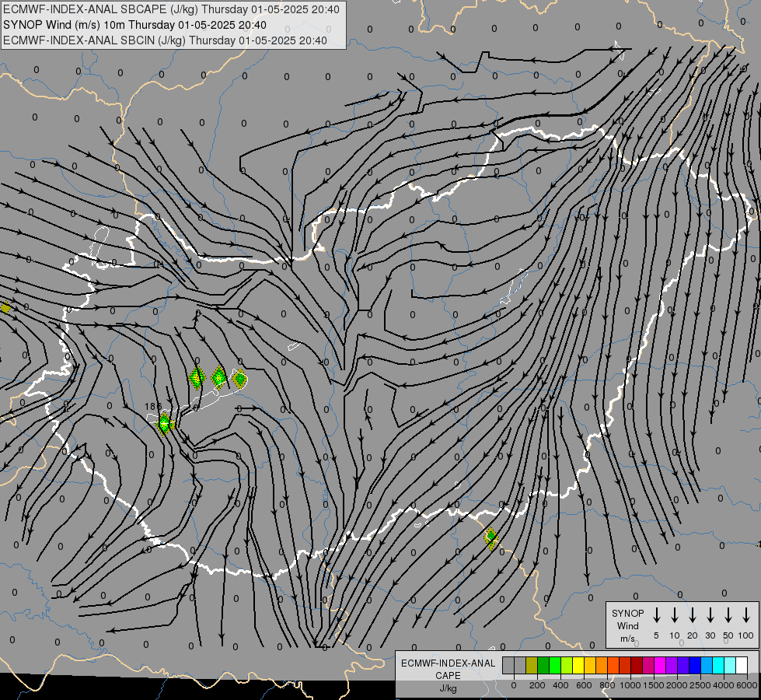Screen dimensions: 761x700
Task: Click the 186 value label on the map
Action: click(153, 406)
